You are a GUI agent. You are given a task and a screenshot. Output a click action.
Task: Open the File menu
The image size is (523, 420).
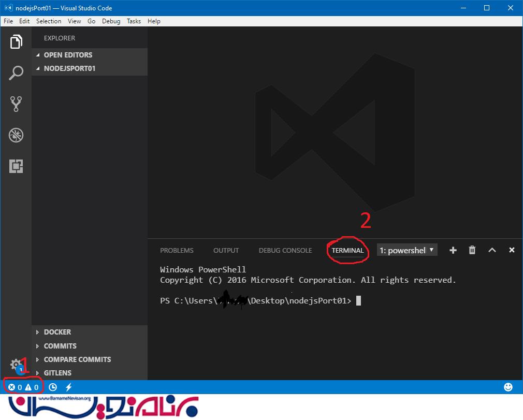8,21
